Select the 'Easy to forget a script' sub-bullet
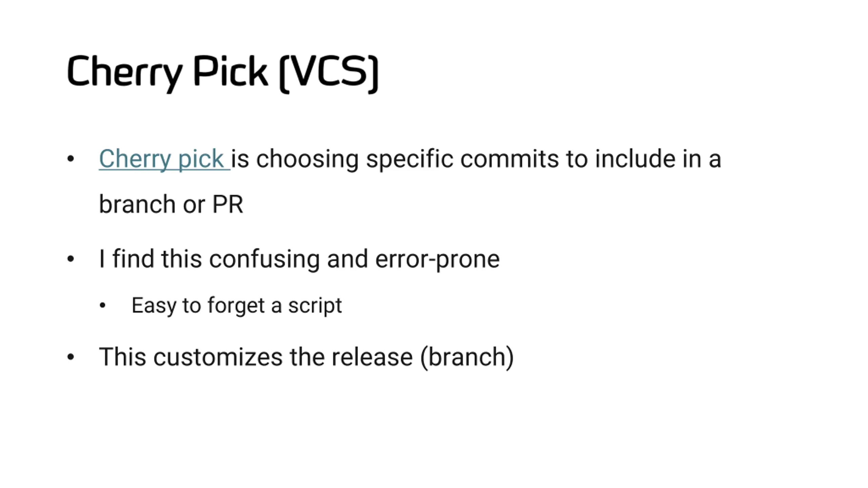This screenshot has width=868, height=488. (x=237, y=306)
